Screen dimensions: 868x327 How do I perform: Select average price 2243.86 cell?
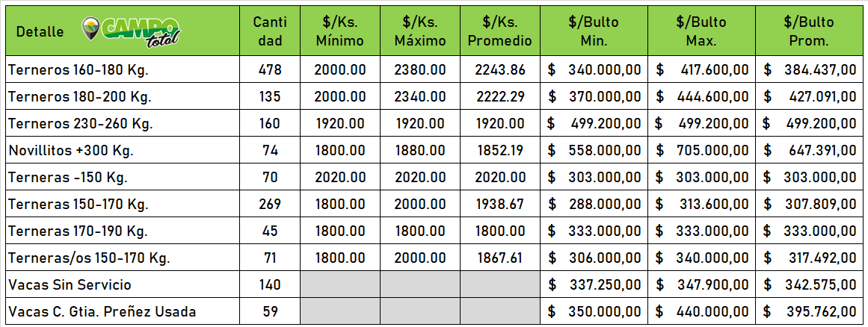500,70
